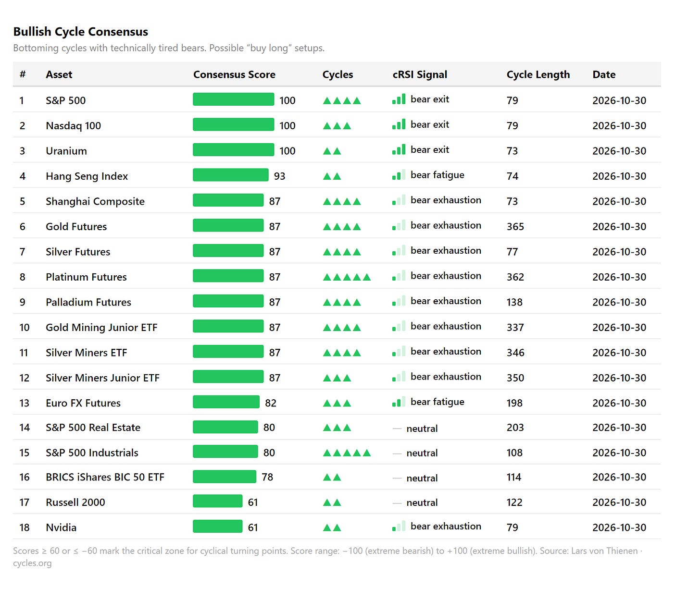Click the neutral dash icon in BRICS iShares row
Screen dimensions: 700x601
(397, 478)
